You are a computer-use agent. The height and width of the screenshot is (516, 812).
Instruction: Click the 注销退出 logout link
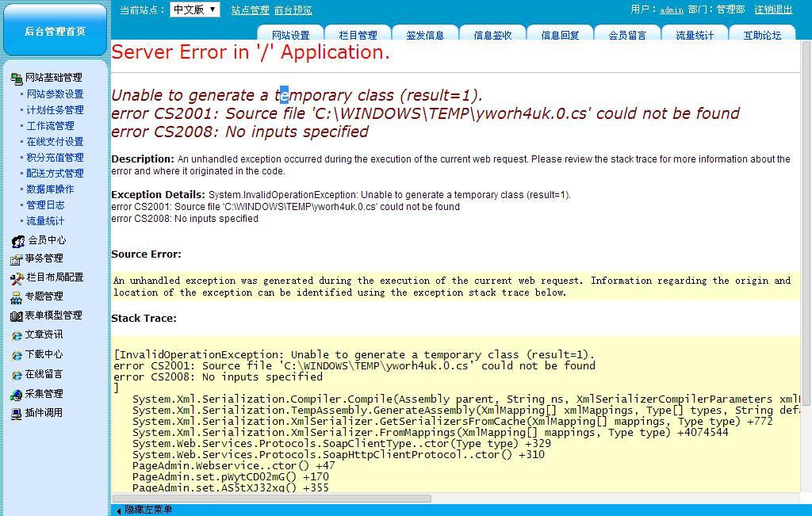(773, 10)
